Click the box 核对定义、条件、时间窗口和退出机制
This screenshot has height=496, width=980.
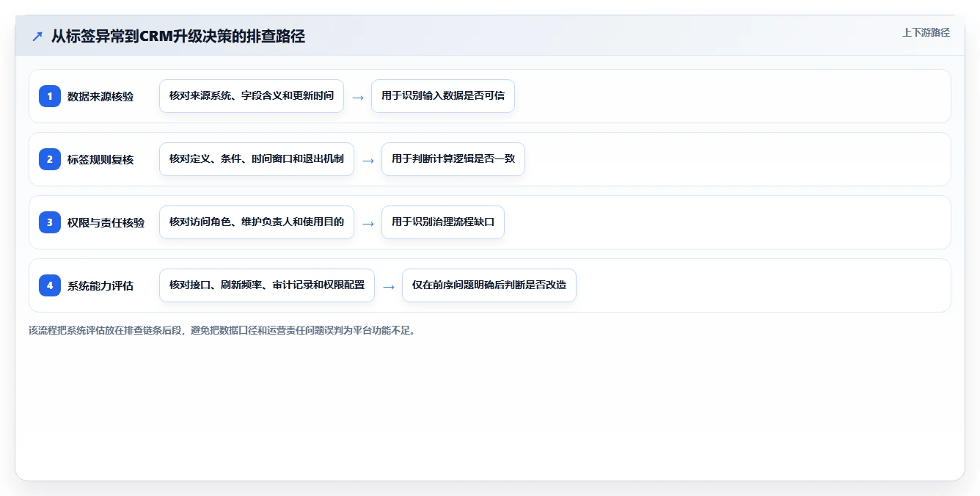click(x=257, y=159)
